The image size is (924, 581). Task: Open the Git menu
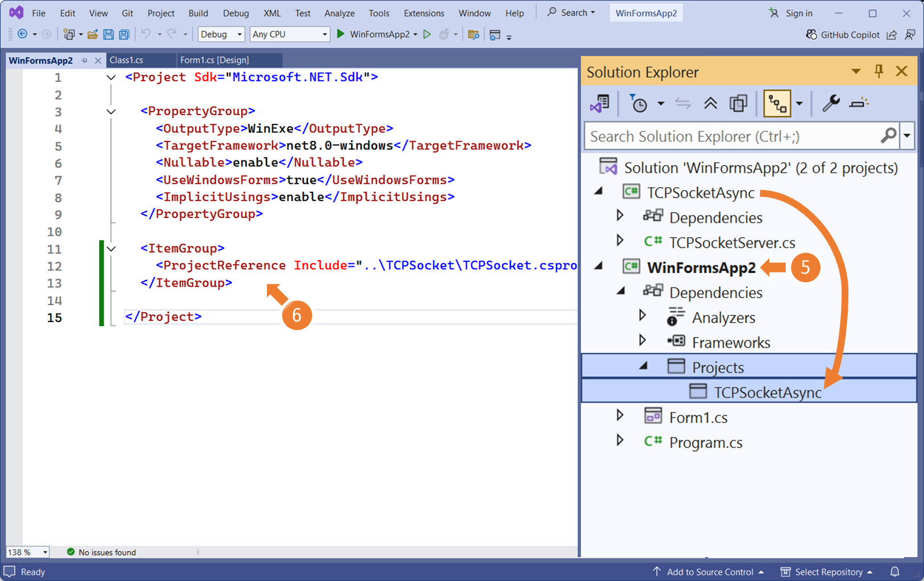[127, 13]
